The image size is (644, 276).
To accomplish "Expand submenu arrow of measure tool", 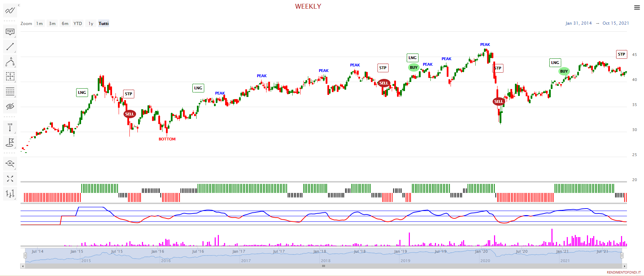I will pos(15,82).
